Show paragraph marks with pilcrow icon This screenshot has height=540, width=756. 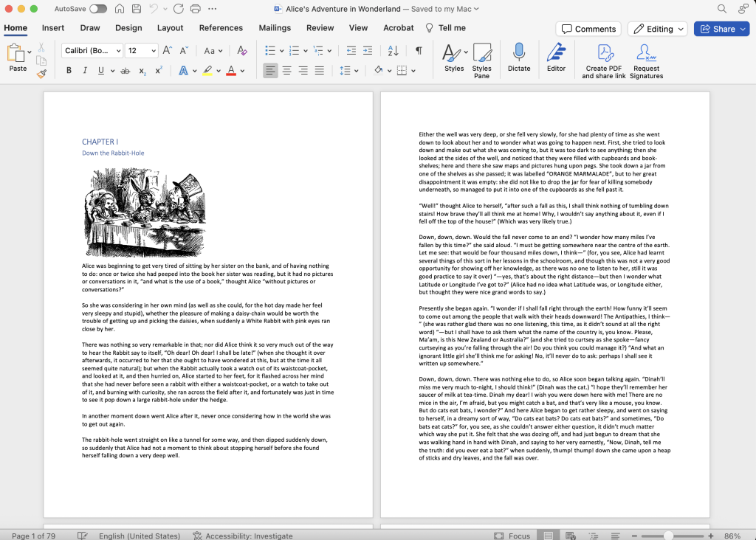tap(419, 51)
